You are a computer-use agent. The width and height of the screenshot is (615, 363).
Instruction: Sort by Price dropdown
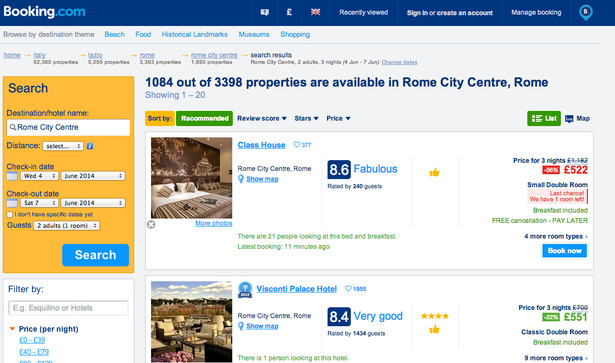coord(338,118)
